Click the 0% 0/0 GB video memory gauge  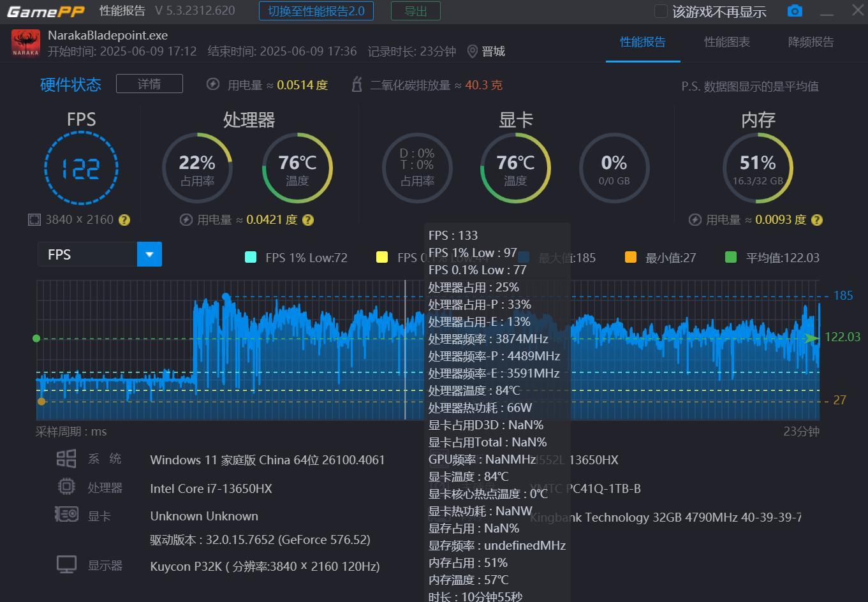pyautogui.click(x=614, y=168)
